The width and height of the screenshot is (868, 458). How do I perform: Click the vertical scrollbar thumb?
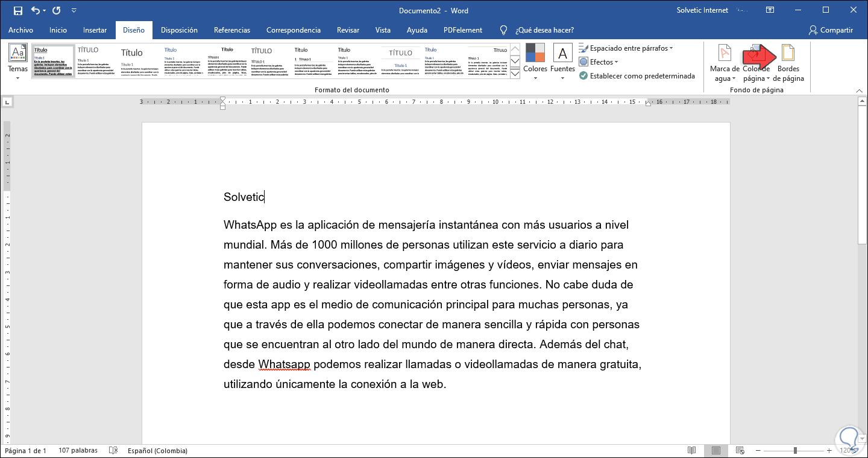click(862, 175)
